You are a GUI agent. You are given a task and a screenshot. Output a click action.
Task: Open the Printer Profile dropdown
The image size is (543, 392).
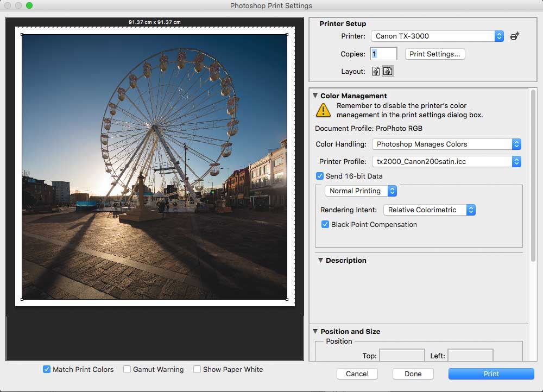coord(447,161)
